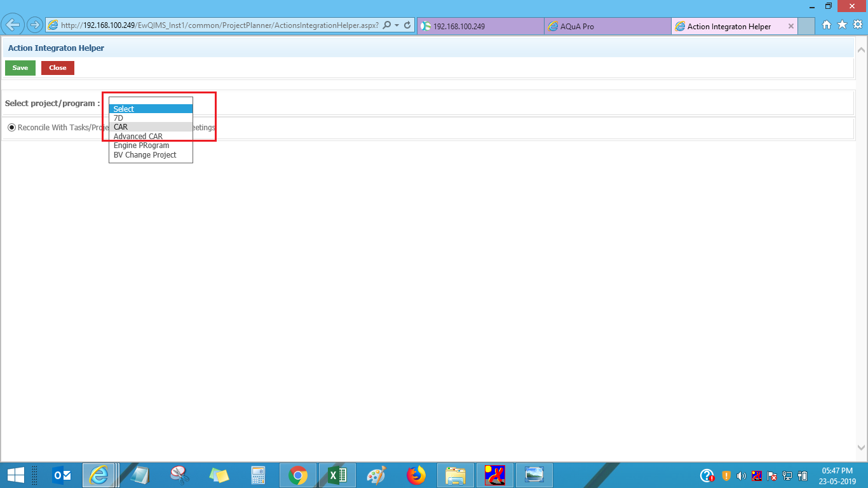
Task: Pick 7D from the project list
Action: [x=151, y=118]
